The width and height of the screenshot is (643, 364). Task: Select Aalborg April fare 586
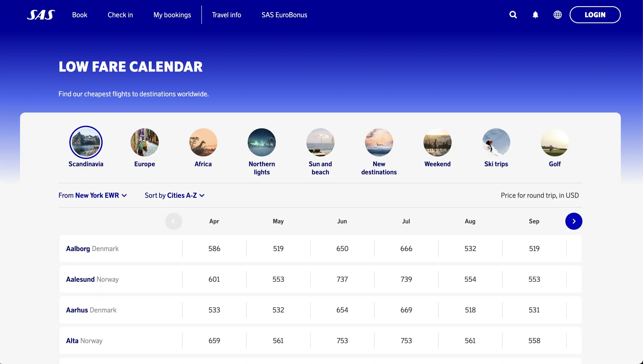(x=214, y=248)
